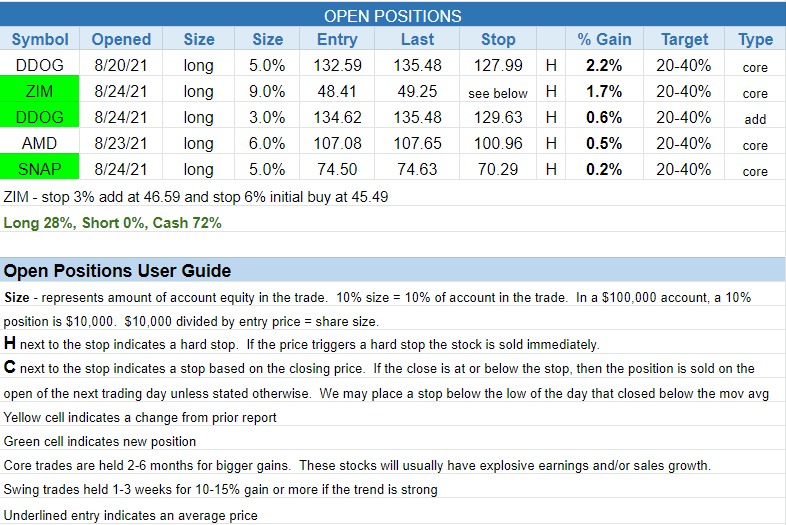Image resolution: width=786 pixels, height=525 pixels.
Task: Click the 'Yellow cell indicates' line
Action: tap(140, 417)
